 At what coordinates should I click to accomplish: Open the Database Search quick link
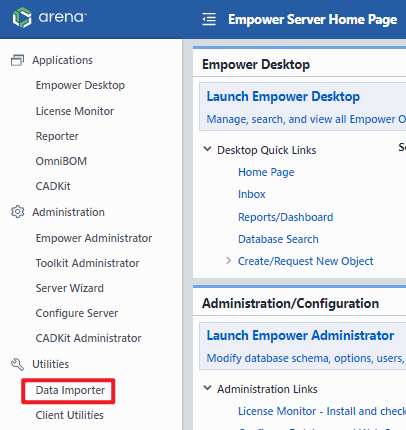tap(278, 239)
